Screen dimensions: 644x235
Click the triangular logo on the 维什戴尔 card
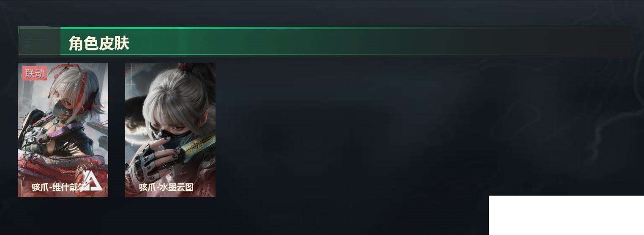pos(93,180)
